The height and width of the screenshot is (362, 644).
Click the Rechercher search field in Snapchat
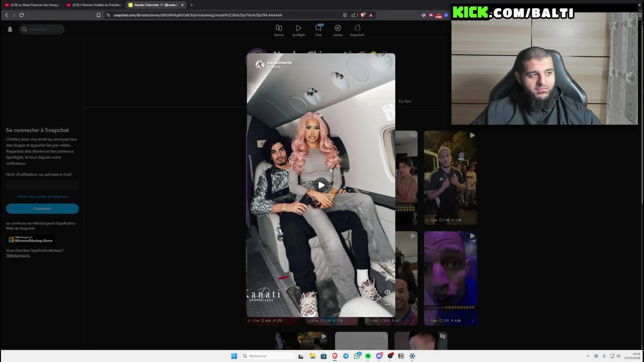pos(42,29)
